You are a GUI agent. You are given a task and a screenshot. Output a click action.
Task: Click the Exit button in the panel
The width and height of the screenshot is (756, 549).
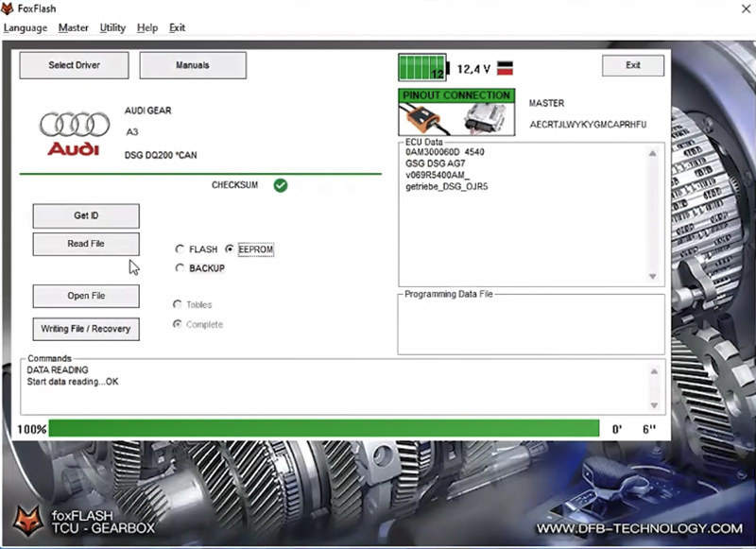point(633,65)
